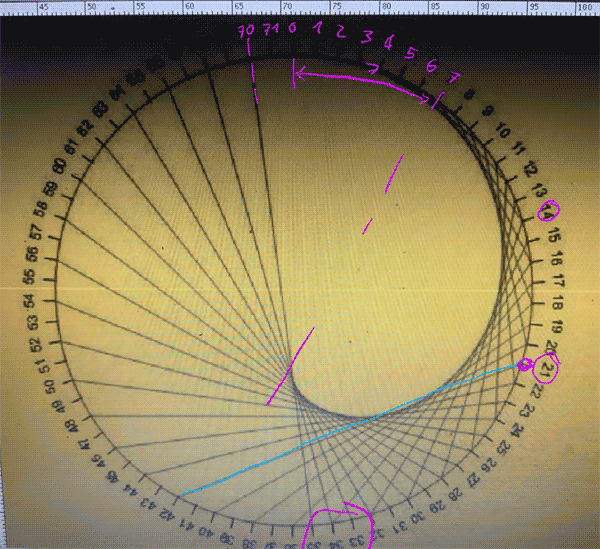Click the printed number 11 on the circle
The width and height of the screenshot is (600, 549).
tap(518, 149)
